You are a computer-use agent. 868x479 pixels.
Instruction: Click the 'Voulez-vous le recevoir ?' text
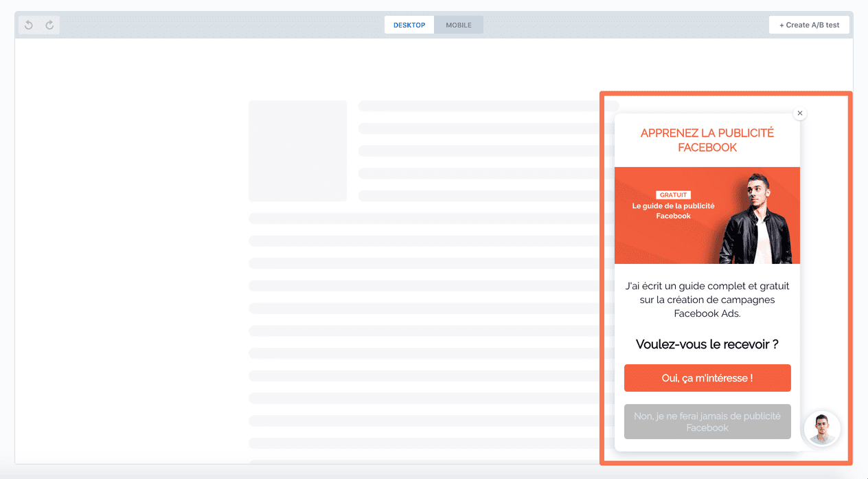tap(707, 344)
